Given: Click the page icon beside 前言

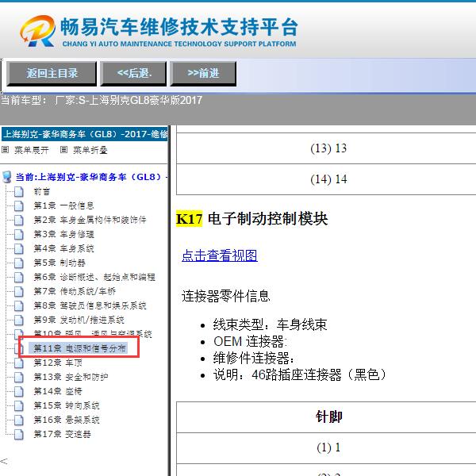Looking at the screenshot, I should (19, 191).
